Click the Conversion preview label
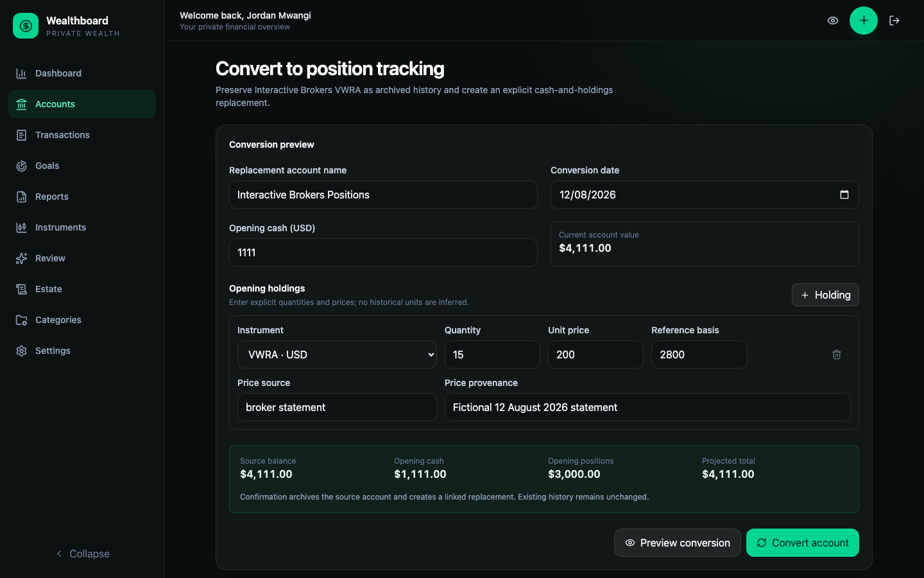 click(x=271, y=144)
